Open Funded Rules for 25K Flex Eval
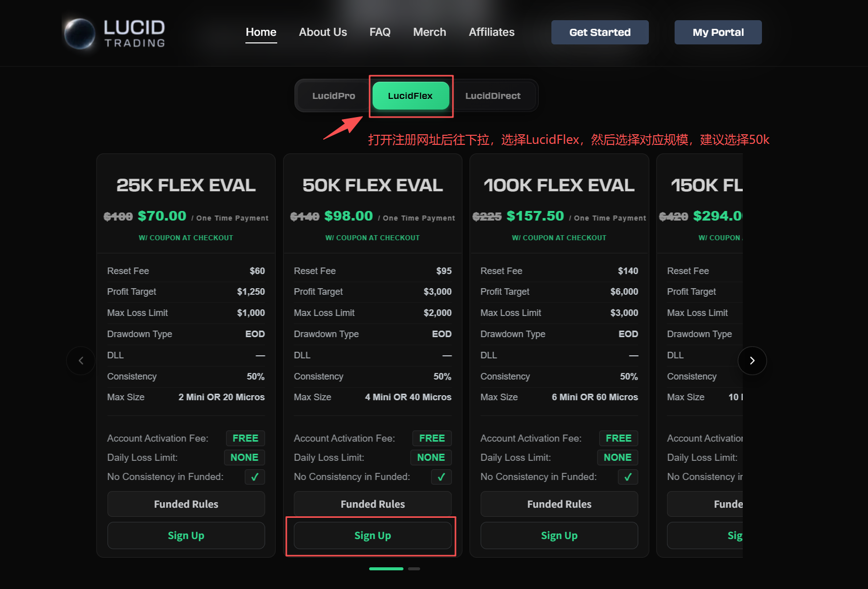The image size is (868, 589). click(186, 504)
